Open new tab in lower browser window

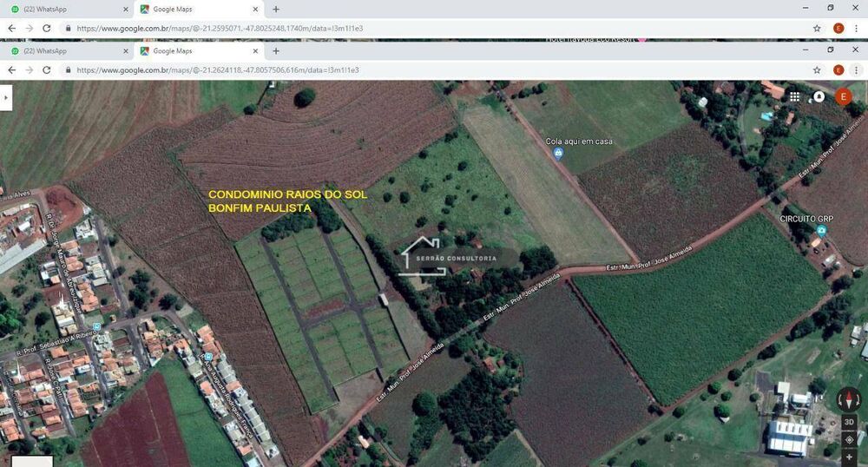pyautogui.click(x=276, y=51)
